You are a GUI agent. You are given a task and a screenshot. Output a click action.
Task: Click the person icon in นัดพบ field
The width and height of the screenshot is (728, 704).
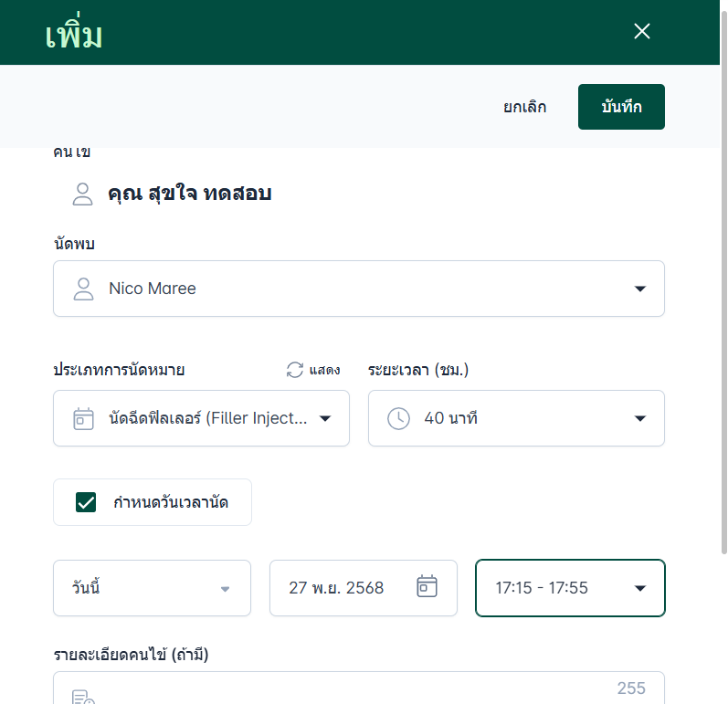[84, 289]
